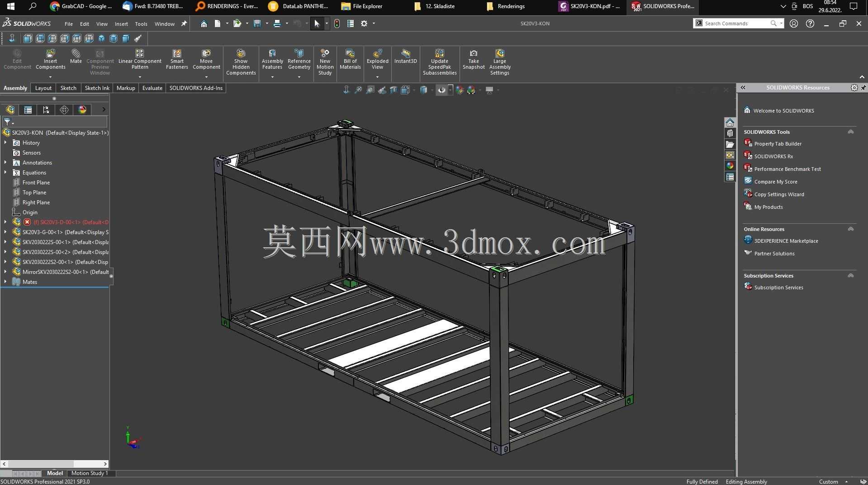Open the Insert menu

[121, 24]
